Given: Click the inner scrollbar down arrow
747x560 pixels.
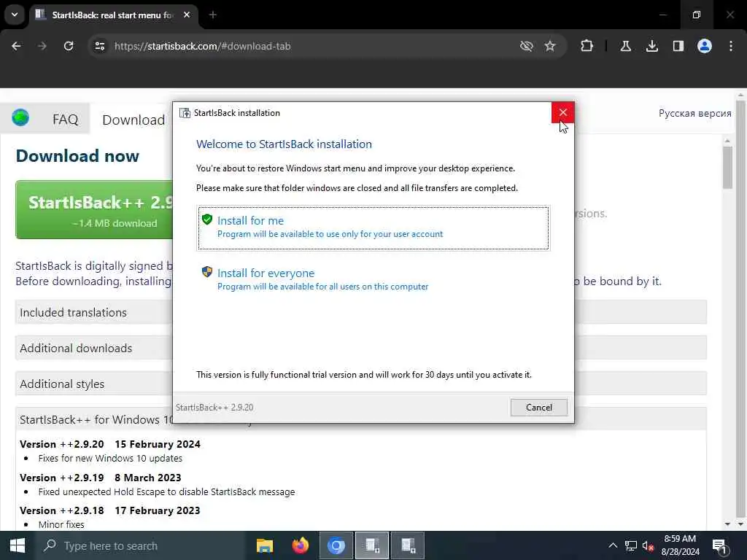Looking at the screenshot, I should click(x=727, y=524).
